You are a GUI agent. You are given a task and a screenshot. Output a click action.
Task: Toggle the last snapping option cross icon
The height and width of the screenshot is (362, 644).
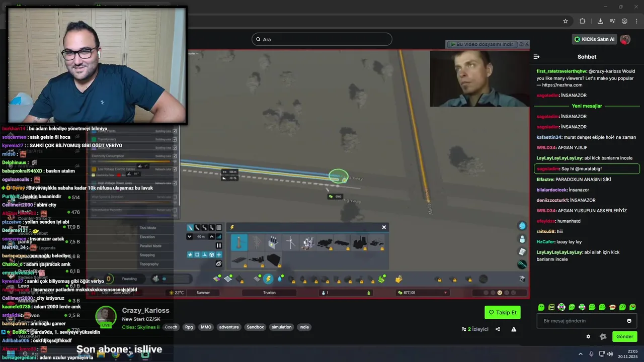click(219, 255)
